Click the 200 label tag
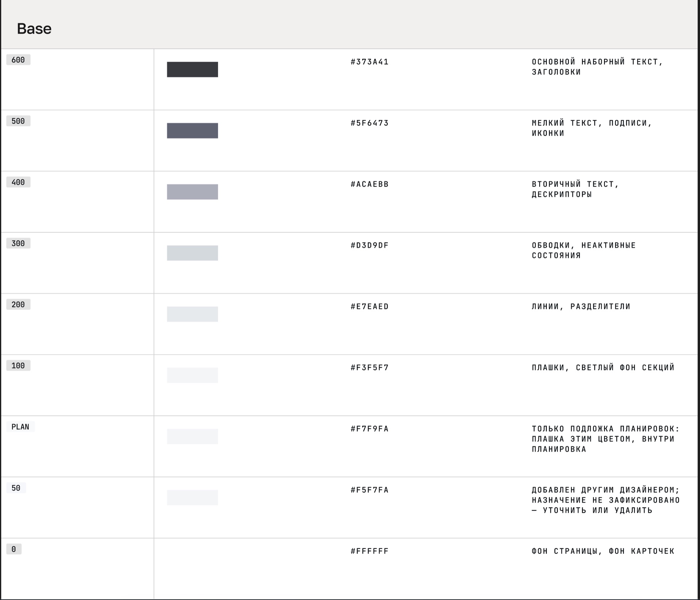700x600 pixels. (18, 305)
